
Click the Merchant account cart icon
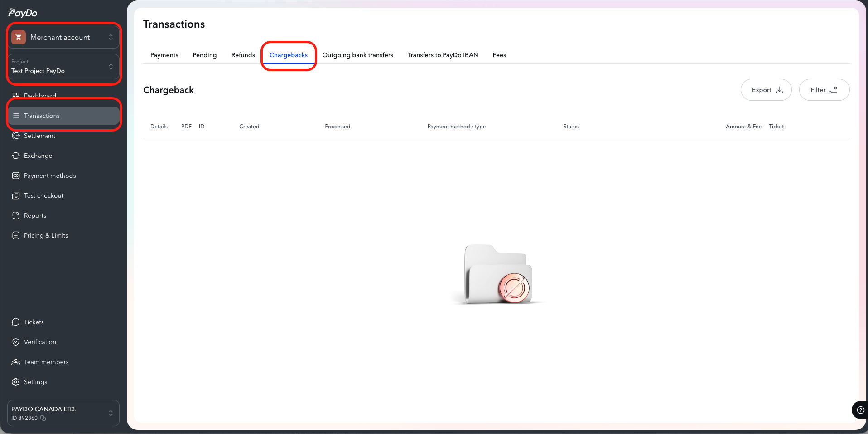click(19, 37)
